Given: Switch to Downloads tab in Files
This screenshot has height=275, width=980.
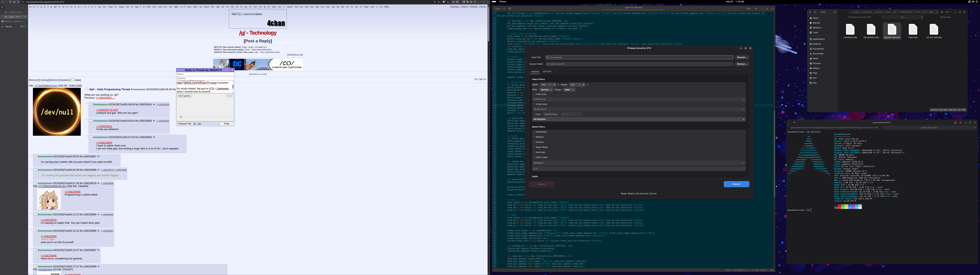Looking at the screenshot, I should 945,17.
